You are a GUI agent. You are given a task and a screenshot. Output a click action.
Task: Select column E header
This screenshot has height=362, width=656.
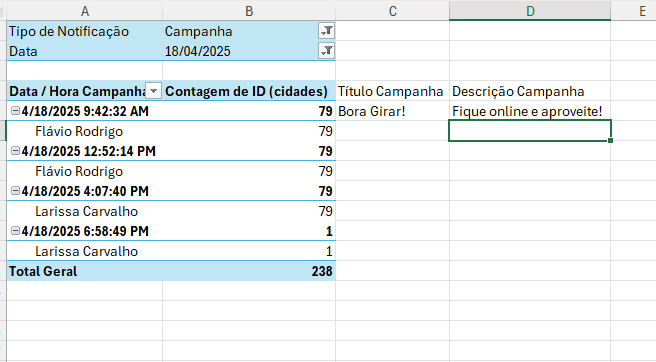click(642, 11)
